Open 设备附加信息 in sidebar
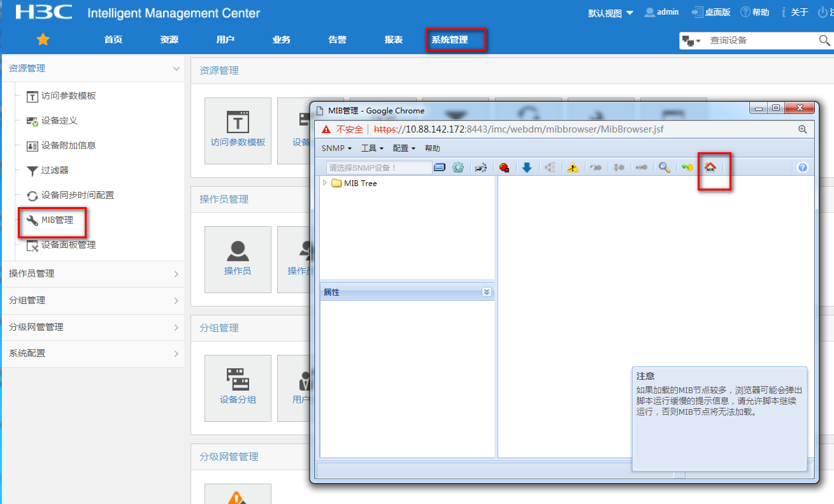Image resolution: width=834 pixels, height=504 pixels. point(69,145)
